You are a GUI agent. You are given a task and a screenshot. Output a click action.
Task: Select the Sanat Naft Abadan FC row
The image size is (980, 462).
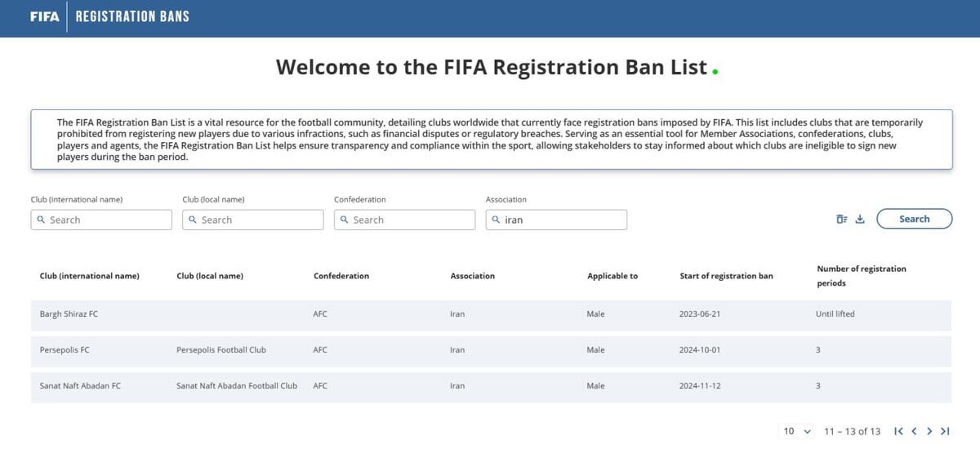coord(490,386)
